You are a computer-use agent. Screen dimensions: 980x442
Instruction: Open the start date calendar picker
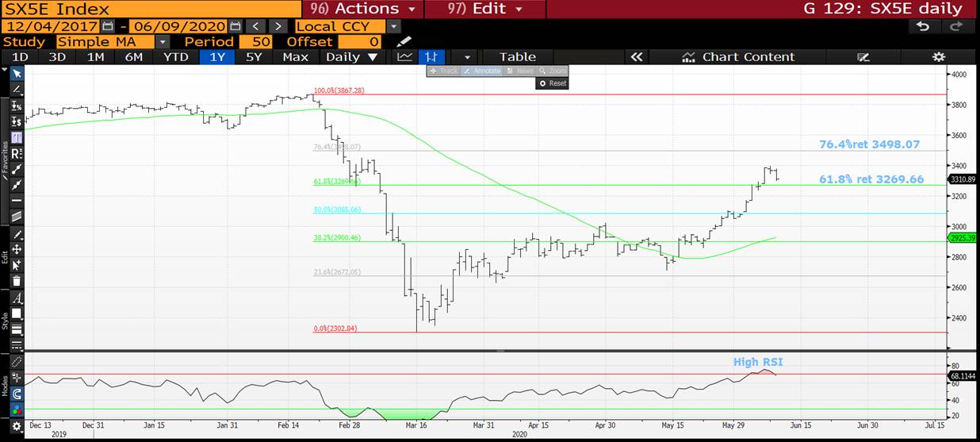coord(109,26)
